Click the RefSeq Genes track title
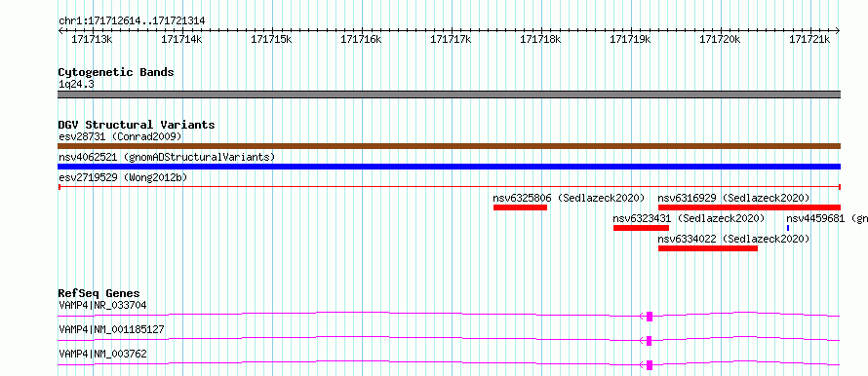The image size is (868, 376). pyautogui.click(x=99, y=293)
